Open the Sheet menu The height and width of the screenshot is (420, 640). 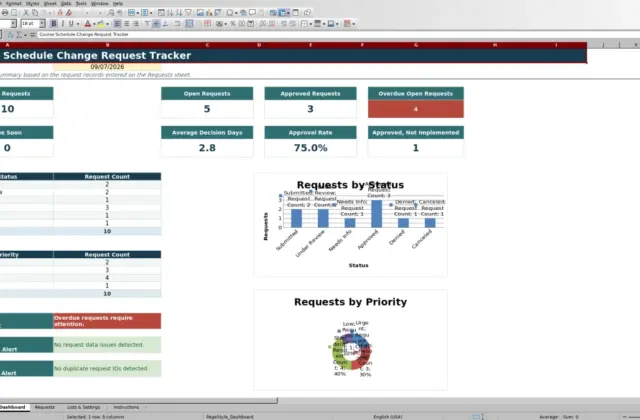click(50, 3)
